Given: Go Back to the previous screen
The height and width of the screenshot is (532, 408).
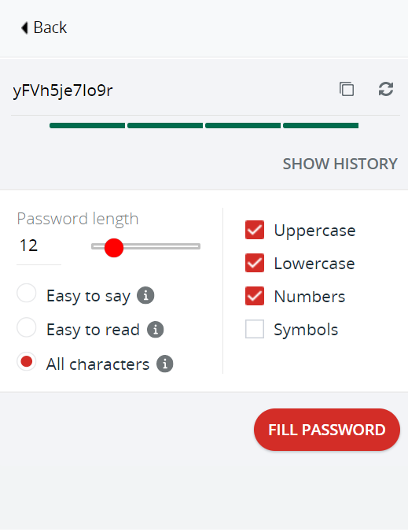Looking at the screenshot, I should pyautogui.click(x=44, y=28).
